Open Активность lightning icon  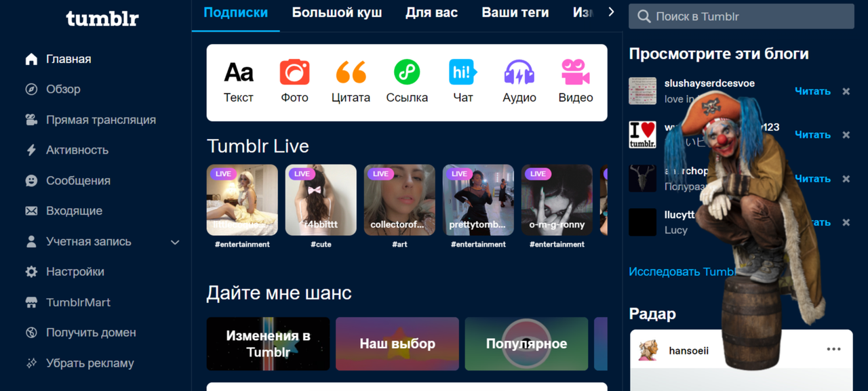(x=31, y=150)
